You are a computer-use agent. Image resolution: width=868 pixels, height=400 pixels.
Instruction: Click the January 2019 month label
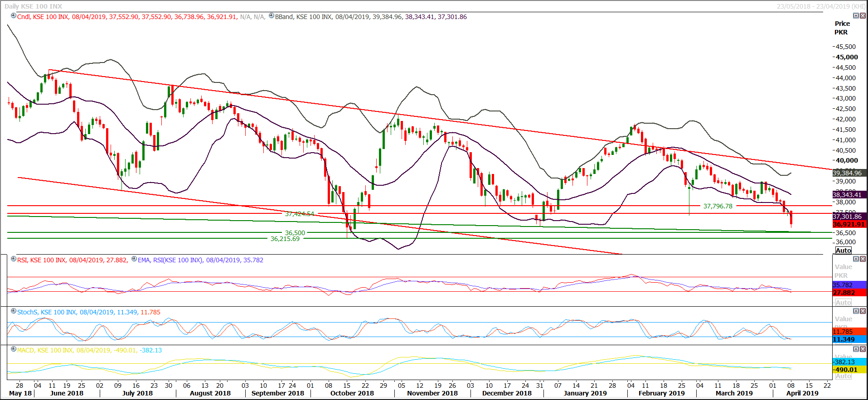pyautogui.click(x=585, y=393)
